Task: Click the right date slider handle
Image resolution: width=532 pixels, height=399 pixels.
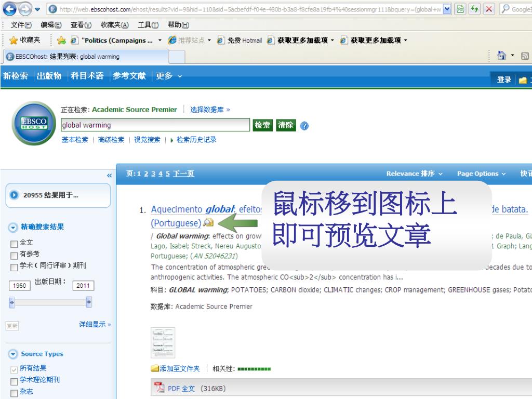Action: point(89,302)
